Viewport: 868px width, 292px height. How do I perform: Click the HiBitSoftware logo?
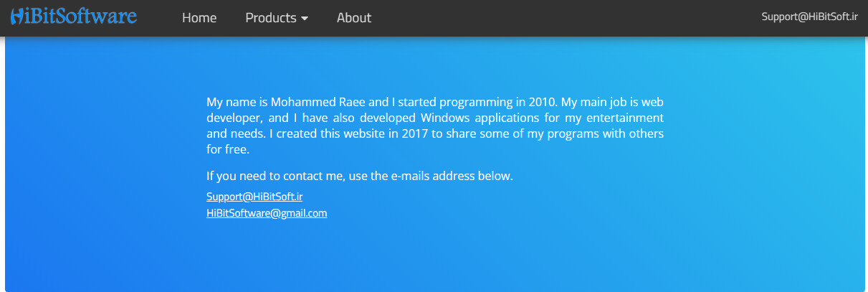click(x=74, y=16)
